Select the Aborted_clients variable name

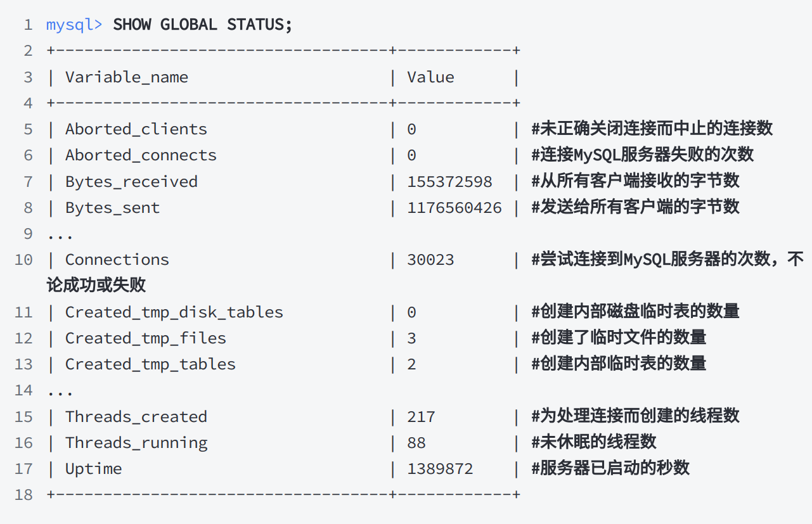tap(136, 129)
